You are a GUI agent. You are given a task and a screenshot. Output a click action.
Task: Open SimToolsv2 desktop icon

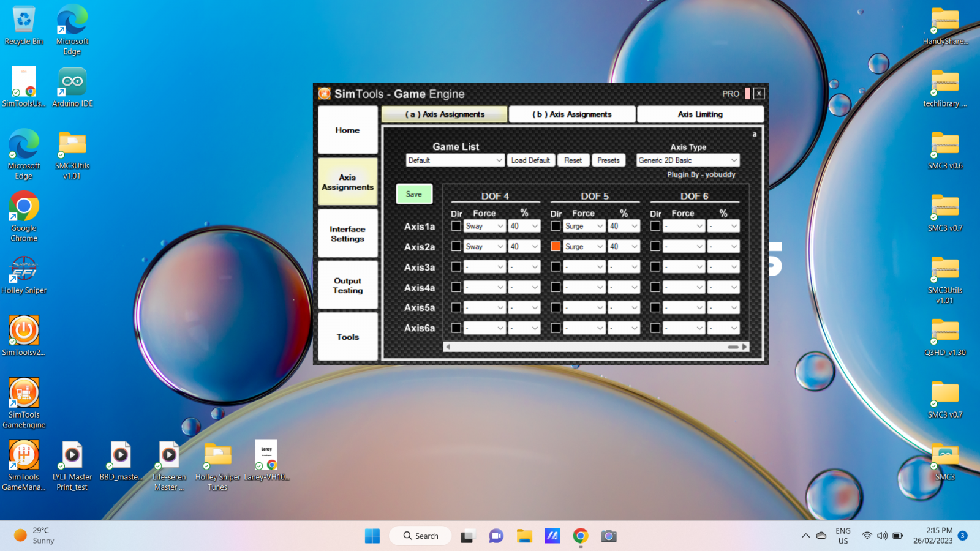click(x=24, y=335)
